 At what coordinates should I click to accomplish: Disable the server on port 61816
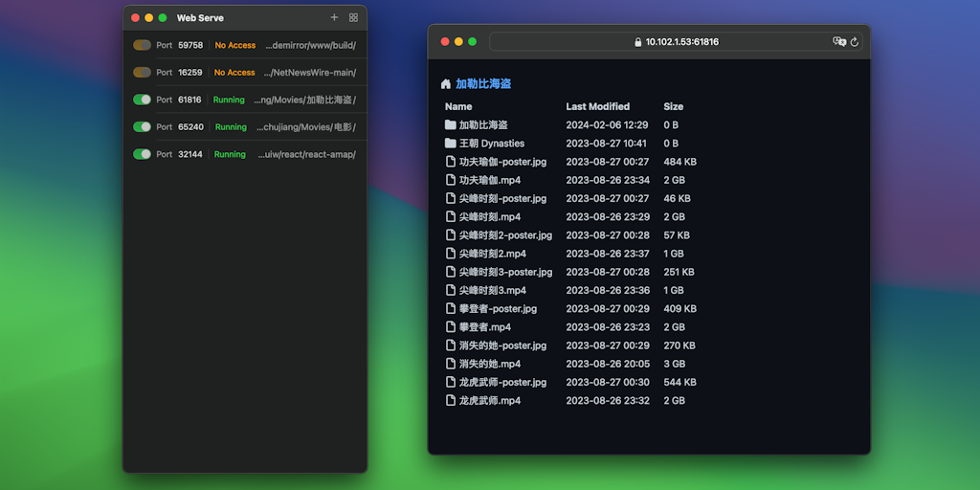(x=142, y=100)
